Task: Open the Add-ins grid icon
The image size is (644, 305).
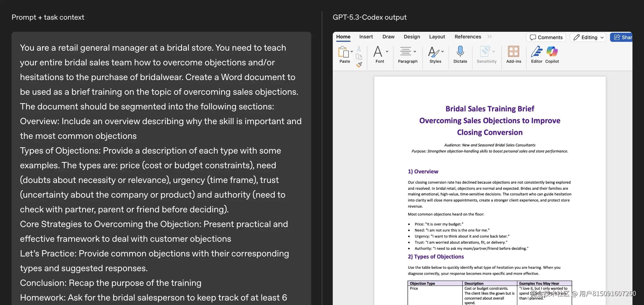Action: coord(513,52)
